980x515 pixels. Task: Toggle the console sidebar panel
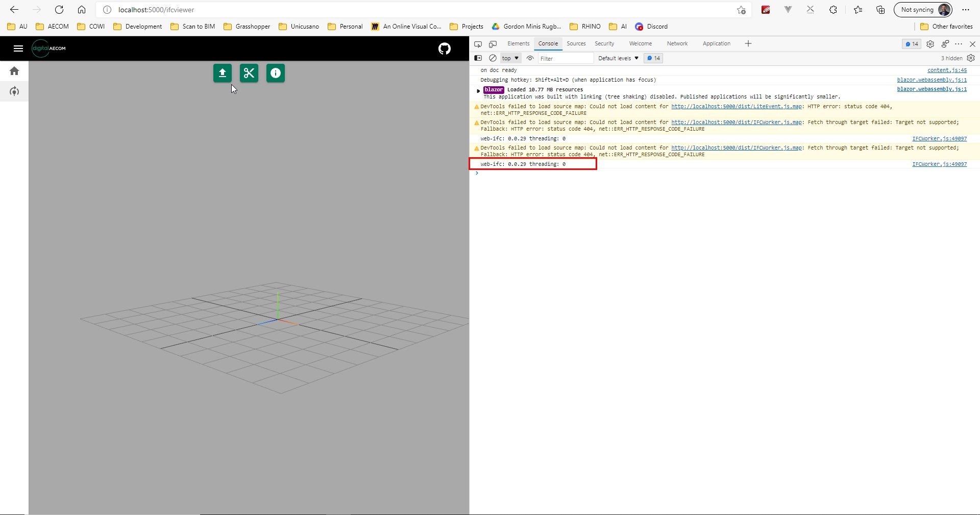478,58
